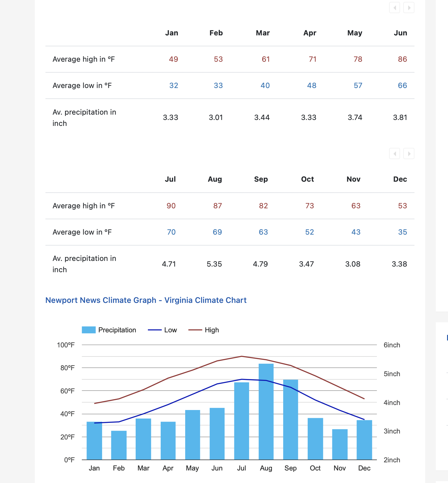Click January average high value 49
Screen dimensions: 448x483
tap(174, 59)
